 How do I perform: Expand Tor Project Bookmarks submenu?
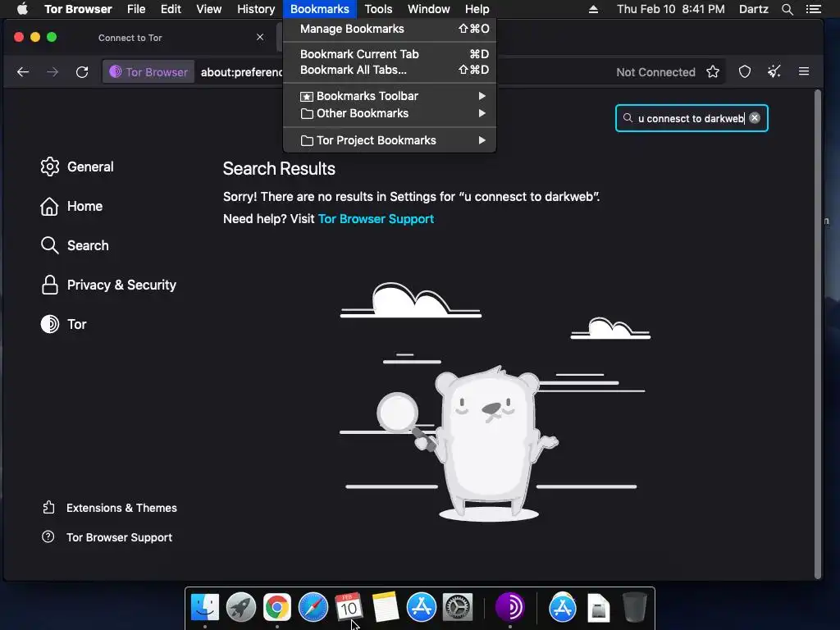point(390,140)
